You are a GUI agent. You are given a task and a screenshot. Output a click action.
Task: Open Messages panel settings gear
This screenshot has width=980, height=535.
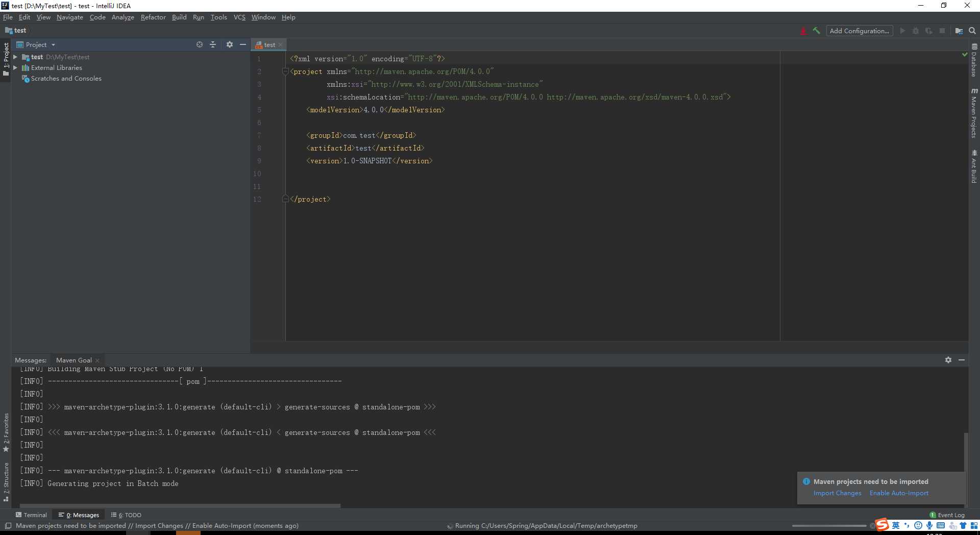(x=948, y=360)
